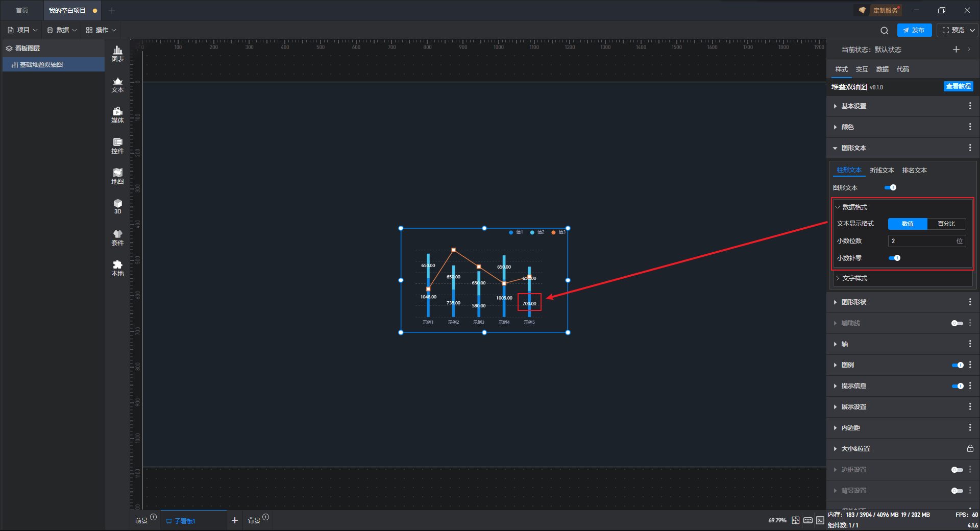This screenshot has width=980, height=531.
Task: Toggle the 图形文本 switch off
Action: pyautogui.click(x=891, y=188)
